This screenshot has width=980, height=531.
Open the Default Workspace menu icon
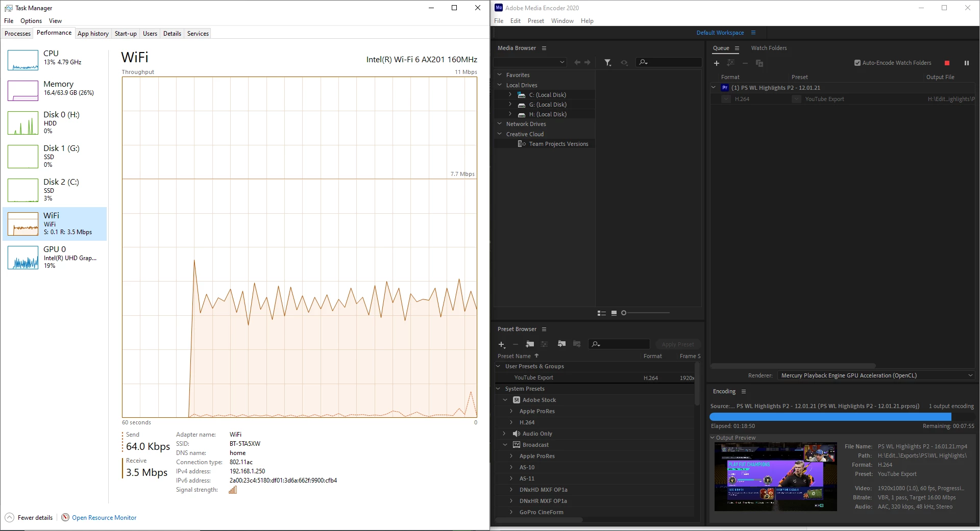click(753, 33)
